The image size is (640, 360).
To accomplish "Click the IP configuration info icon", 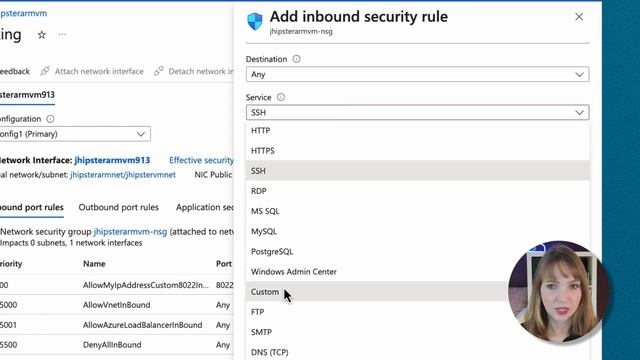I will [50, 119].
